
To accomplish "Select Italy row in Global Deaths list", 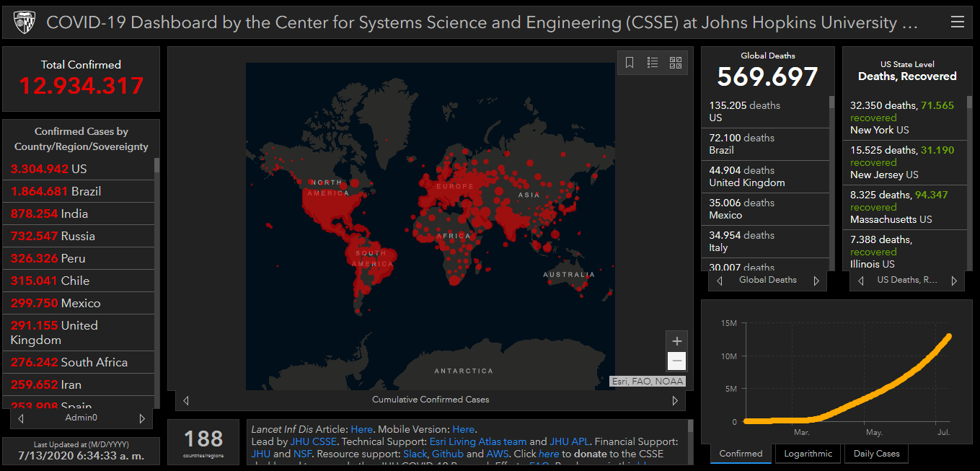I will tap(766, 242).
